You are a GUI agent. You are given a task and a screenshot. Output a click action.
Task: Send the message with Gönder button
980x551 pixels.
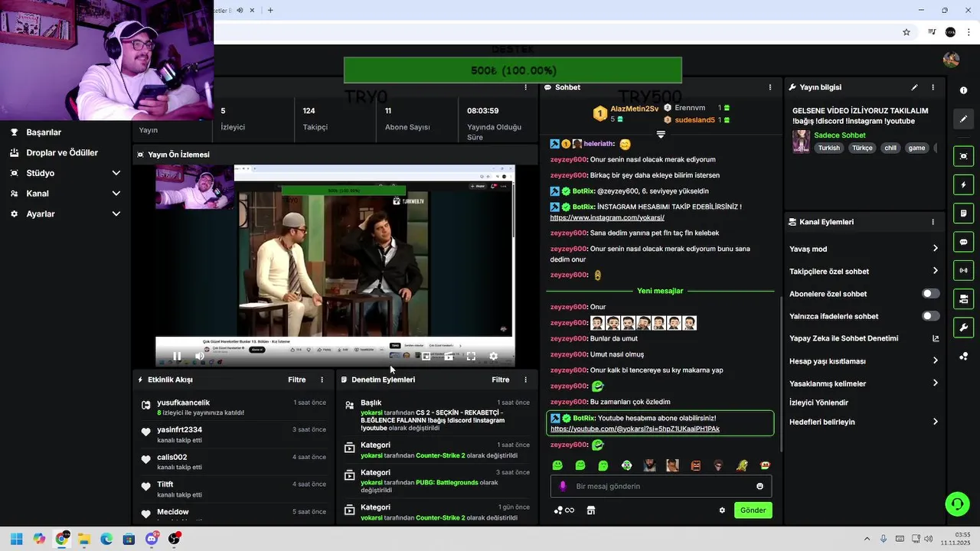click(x=753, y=510)
